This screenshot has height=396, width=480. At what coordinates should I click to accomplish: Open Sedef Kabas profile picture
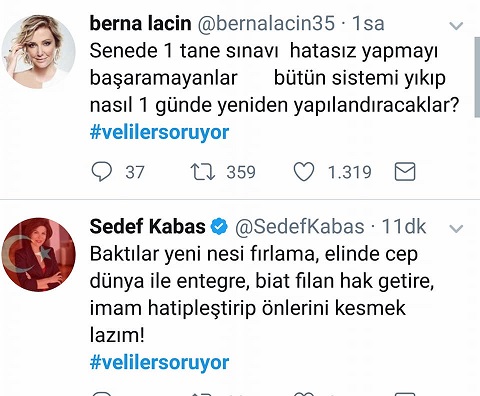[38, 255]
